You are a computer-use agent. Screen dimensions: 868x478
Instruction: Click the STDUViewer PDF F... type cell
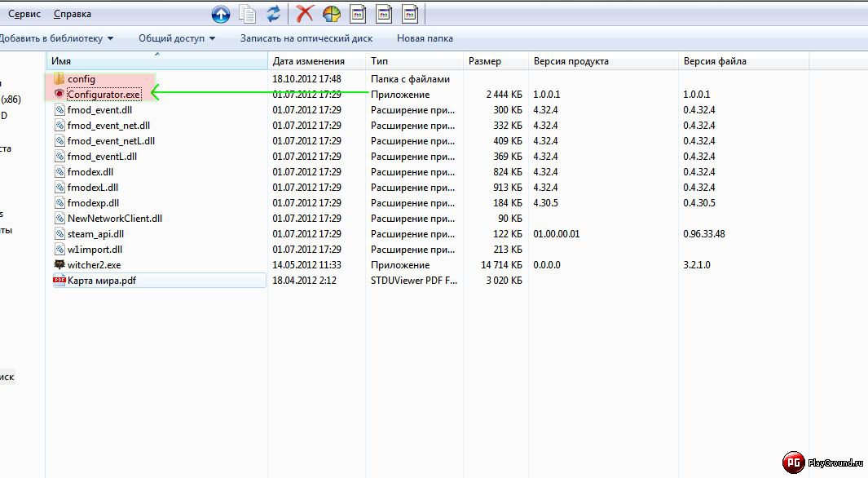point(414,281)
